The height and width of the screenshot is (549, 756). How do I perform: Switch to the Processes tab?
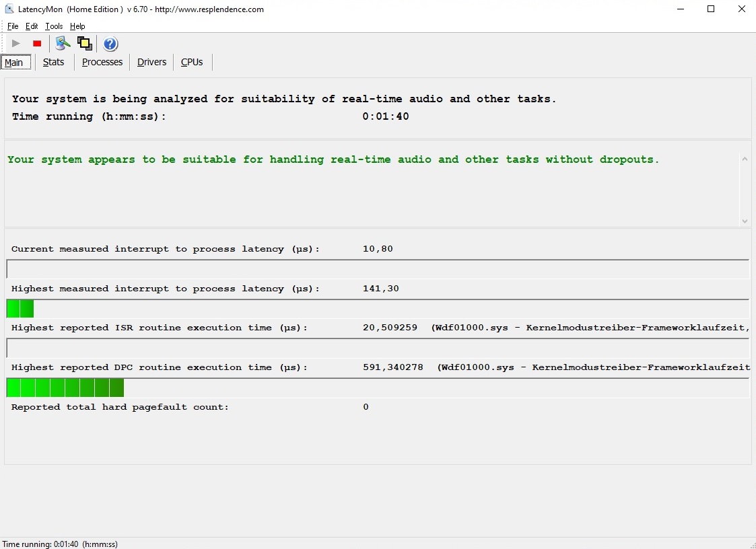102,62
